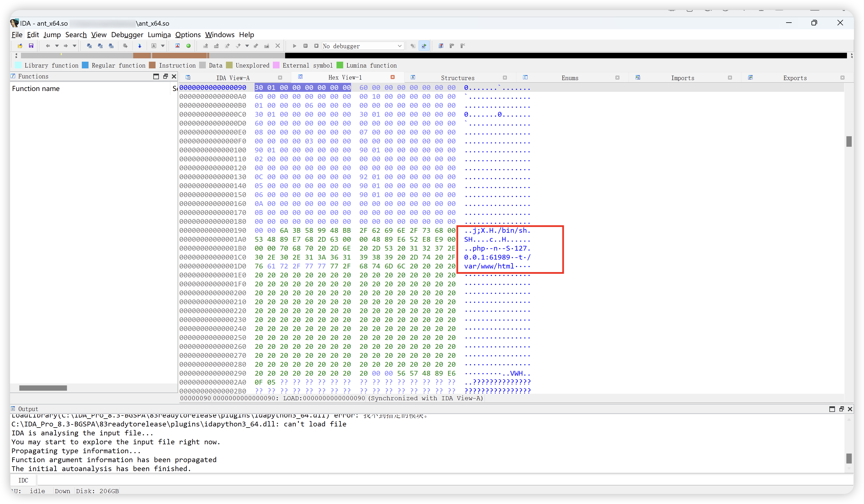
Task: Click the blue down arrow jump icon
Action: pos(140,45)
